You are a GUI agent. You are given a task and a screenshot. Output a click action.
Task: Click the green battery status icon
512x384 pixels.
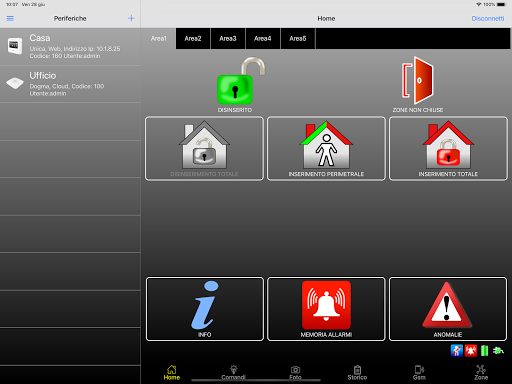[x=484, y=351]
